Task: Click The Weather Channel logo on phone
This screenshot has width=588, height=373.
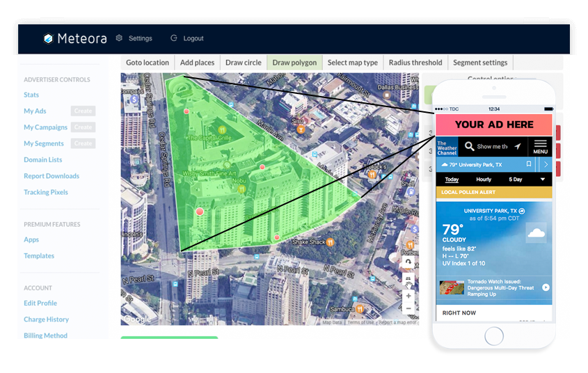Action: [x=447, y=148]
